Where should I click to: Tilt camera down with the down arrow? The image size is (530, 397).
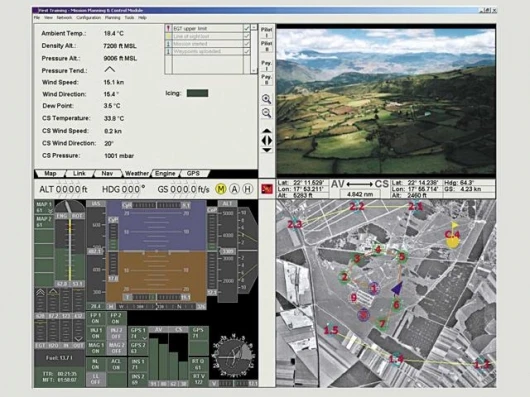coord(267,150)
